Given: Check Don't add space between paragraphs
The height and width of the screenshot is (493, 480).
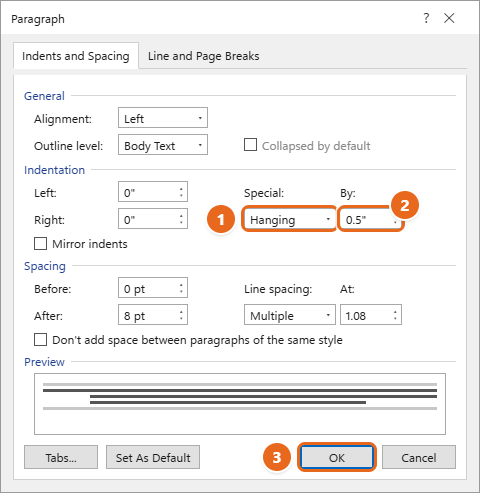Looking at the screenshot, I should [40, 340].
